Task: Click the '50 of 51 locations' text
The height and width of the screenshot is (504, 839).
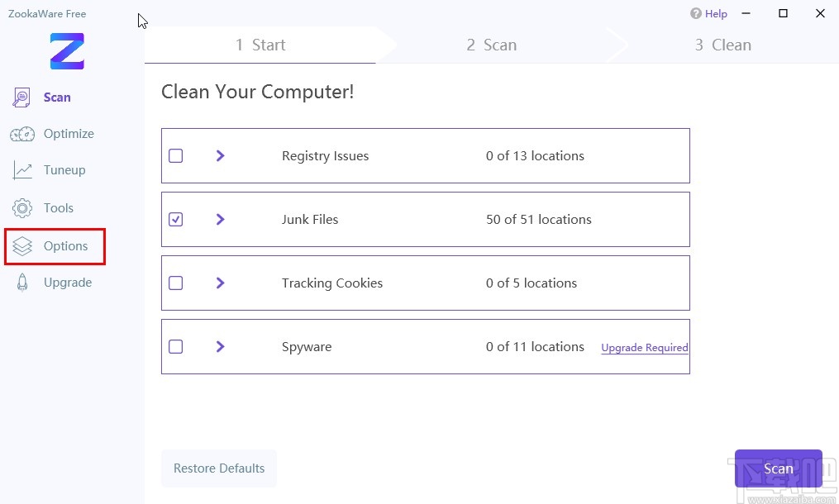Action: point(539,219)
